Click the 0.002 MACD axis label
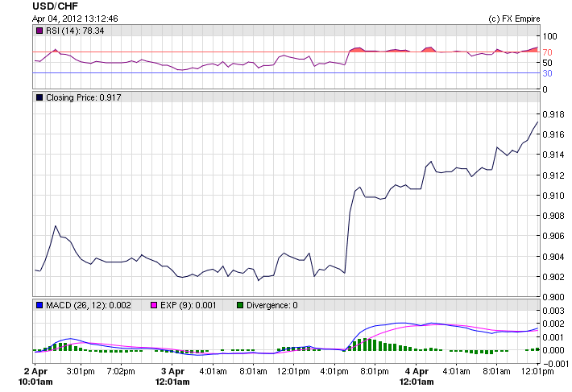Screen dimensions: 572x392 tap(553, 324)
